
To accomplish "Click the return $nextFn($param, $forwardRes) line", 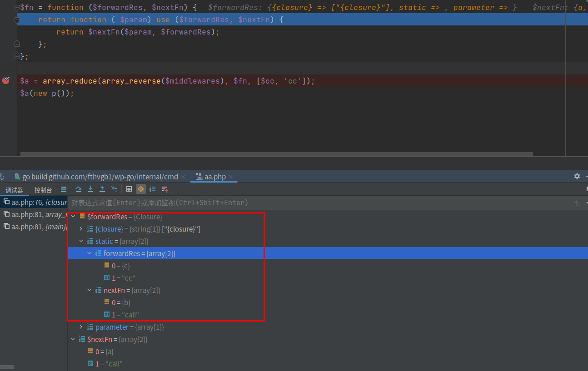I will coord(138,32).
